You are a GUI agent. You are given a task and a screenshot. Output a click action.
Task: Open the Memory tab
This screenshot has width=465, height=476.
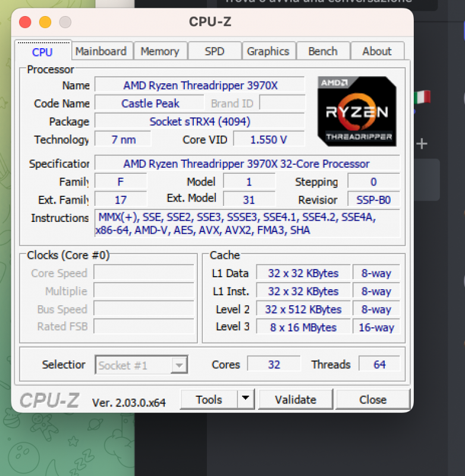coord(160,51)
